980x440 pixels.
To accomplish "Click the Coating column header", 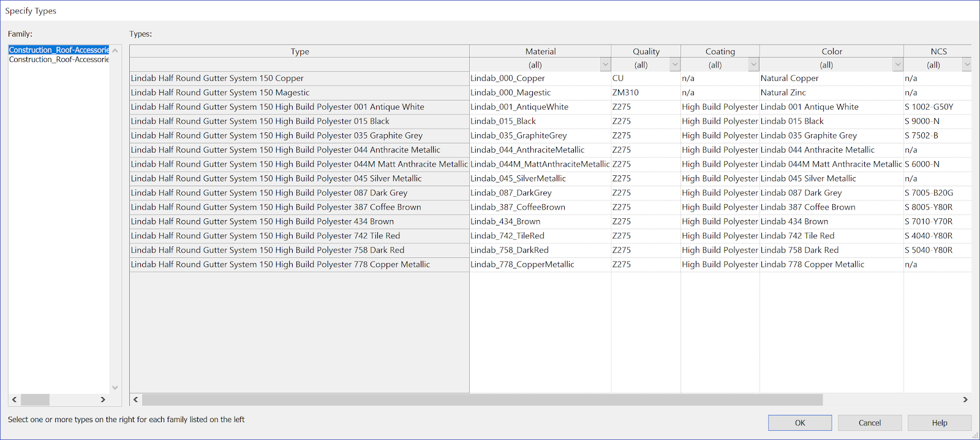I will pyautogui.click(x=720, y=51).
